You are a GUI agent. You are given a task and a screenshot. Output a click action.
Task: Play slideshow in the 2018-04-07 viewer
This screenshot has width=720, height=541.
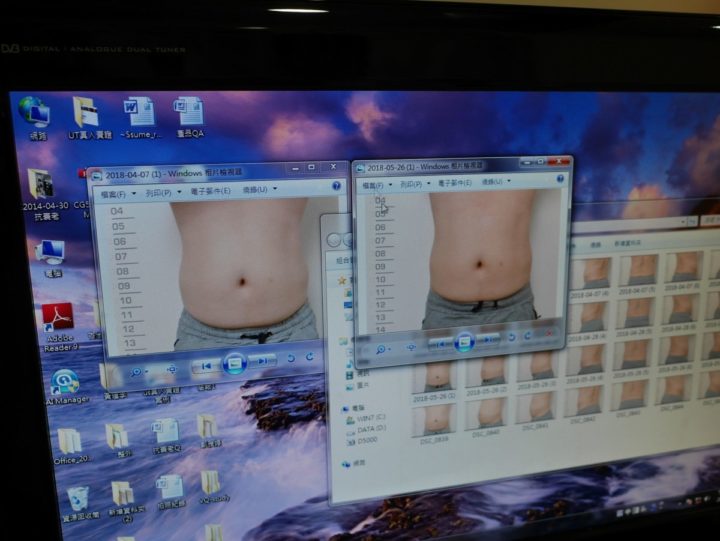click(234, 363)
